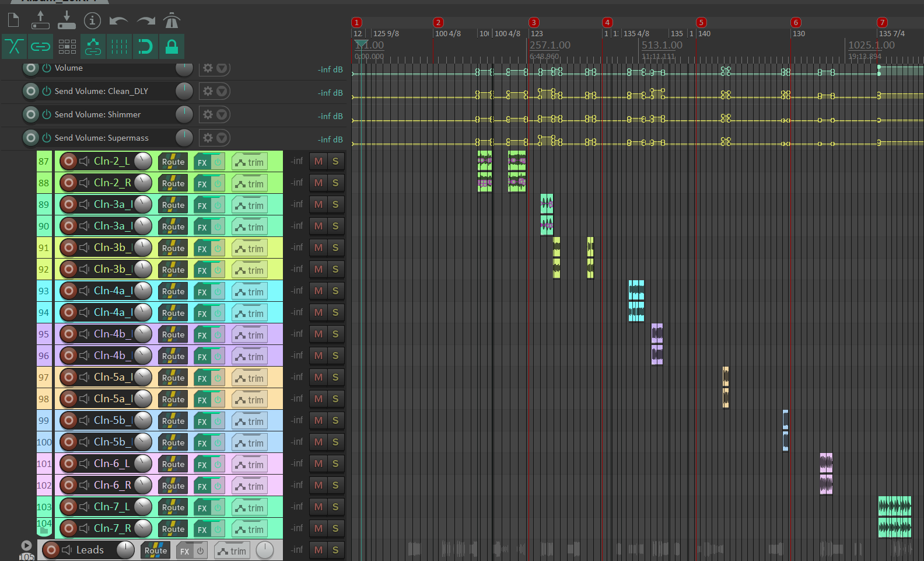The width and height of the screenshot is (924, 561).
Task: Toggle the ripple editing icon
Action: [x=67, y=47]
